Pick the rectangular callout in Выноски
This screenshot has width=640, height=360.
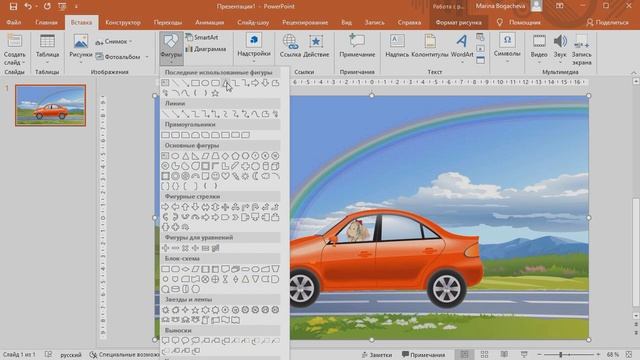(165, 340)
